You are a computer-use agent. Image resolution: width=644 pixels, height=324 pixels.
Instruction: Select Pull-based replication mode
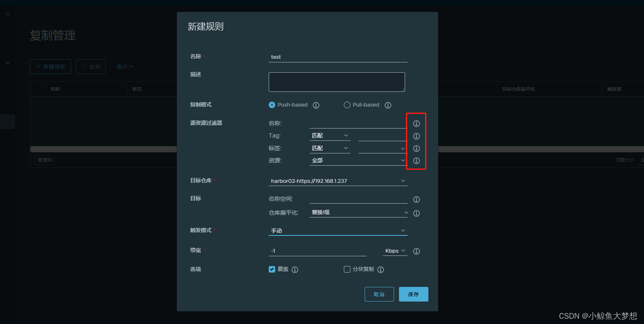point(347,105)
